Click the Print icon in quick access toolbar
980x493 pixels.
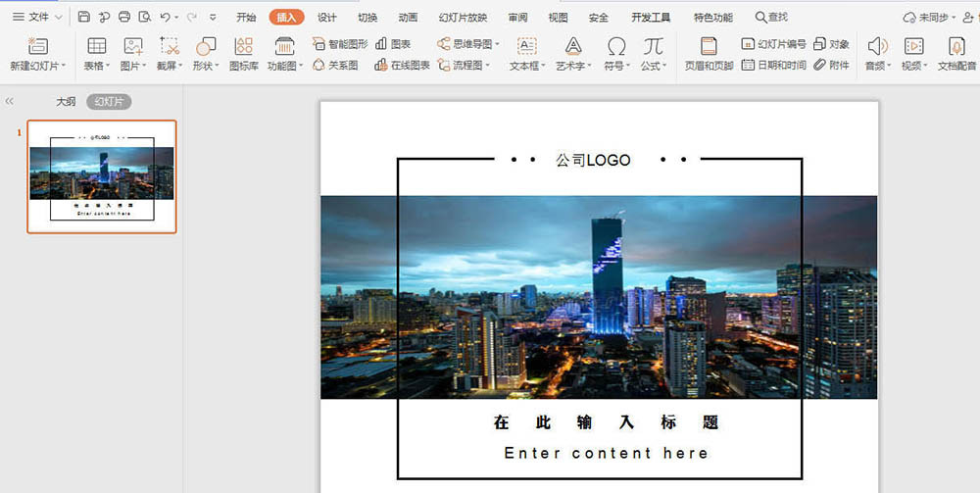pyautogui.click(x=124, y=17)
